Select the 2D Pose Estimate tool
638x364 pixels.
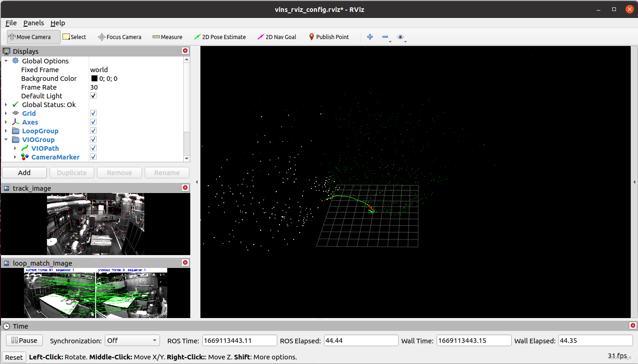[x=220, y=37]
